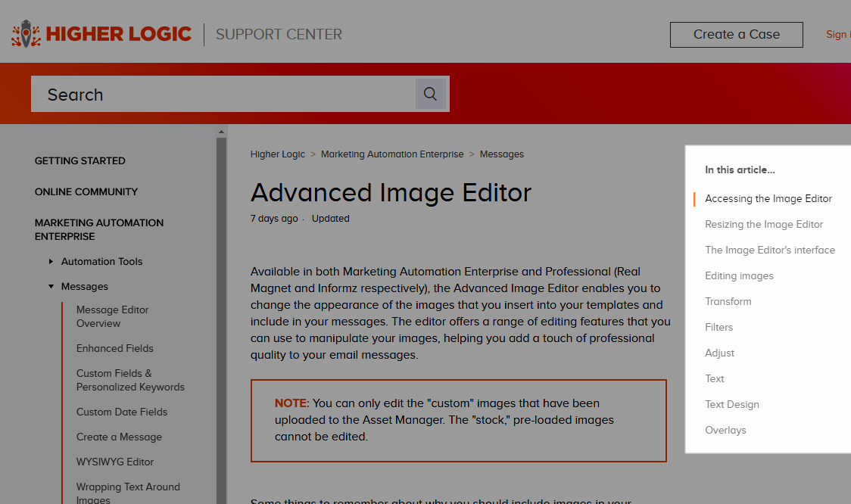Click the Support Center header text
The image size is (851, 504).
(x=279, y=34)
